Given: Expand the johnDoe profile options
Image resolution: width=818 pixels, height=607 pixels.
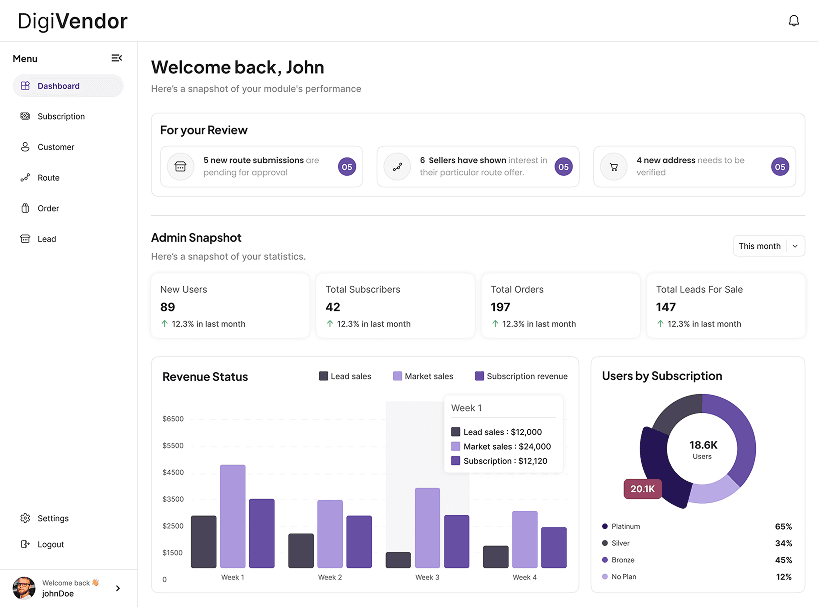Looking at the screenshot, I should (118, 588).
